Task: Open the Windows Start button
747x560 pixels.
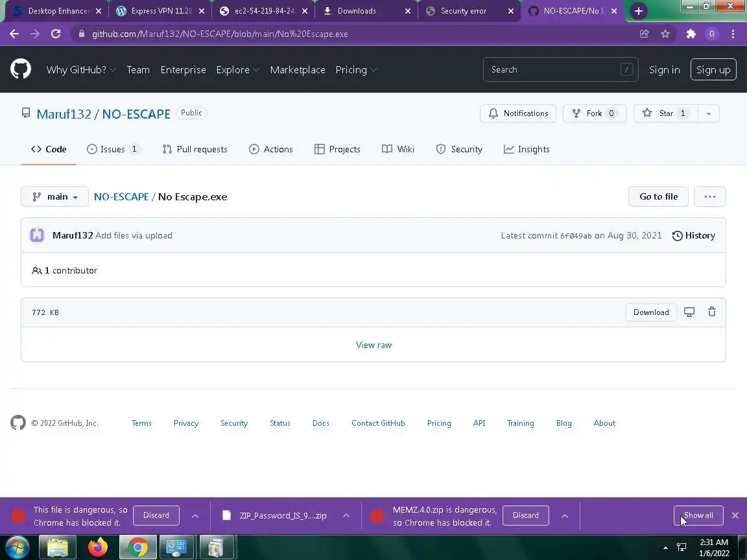Action: click(x=17, y=548)
